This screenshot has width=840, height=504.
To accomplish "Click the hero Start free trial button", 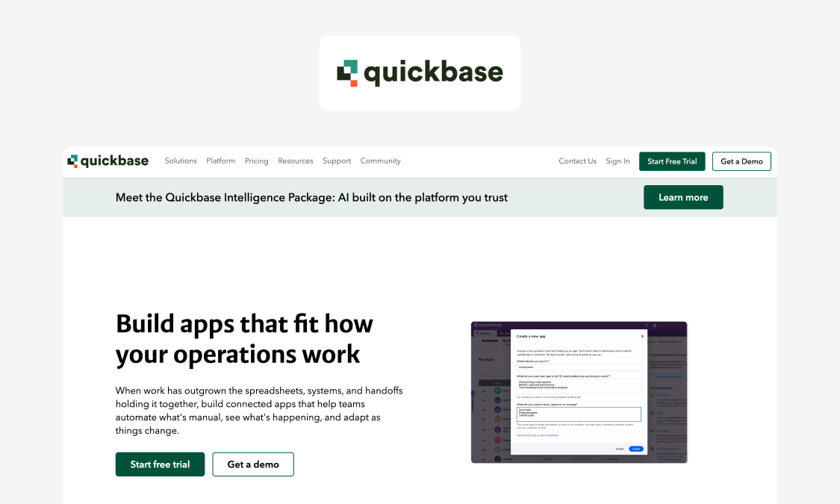I will [161, 464].
